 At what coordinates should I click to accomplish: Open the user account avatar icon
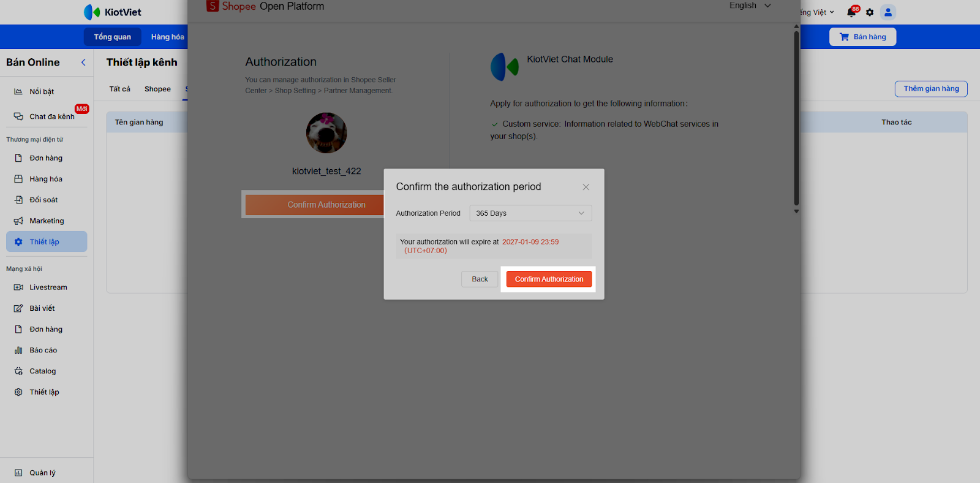[x=888, y=12]
